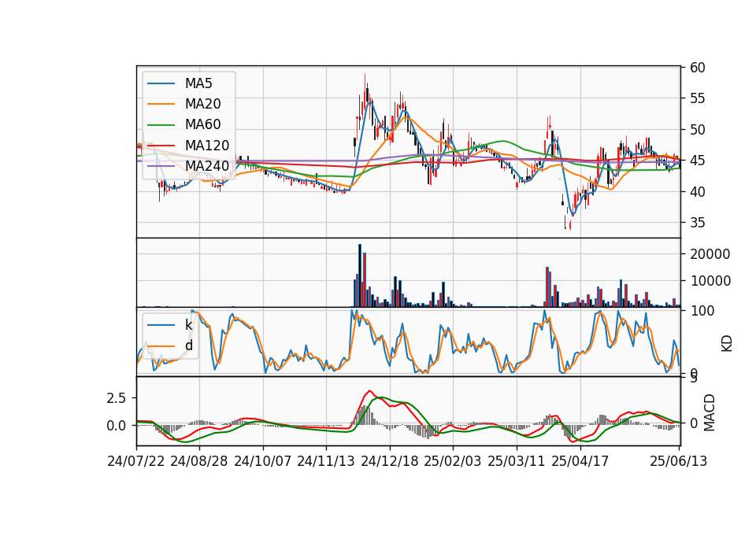Viewport: 756px width, 543px height.
Task: Click the MACD left axis value 2.5
Action: point(117,398)
